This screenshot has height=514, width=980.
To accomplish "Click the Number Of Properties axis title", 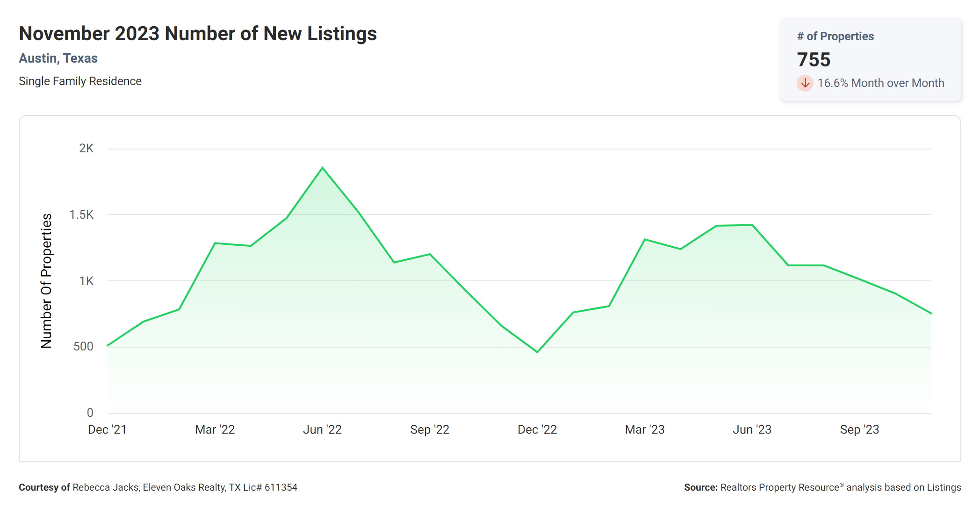I will click(x=46, y=281).
